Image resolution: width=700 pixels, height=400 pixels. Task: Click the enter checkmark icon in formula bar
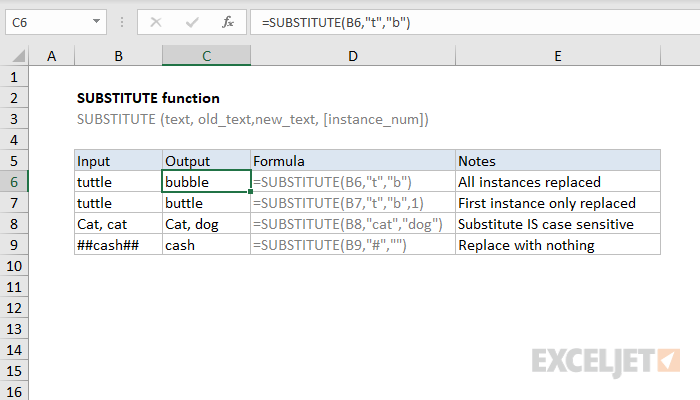click(x=190, y=21)
